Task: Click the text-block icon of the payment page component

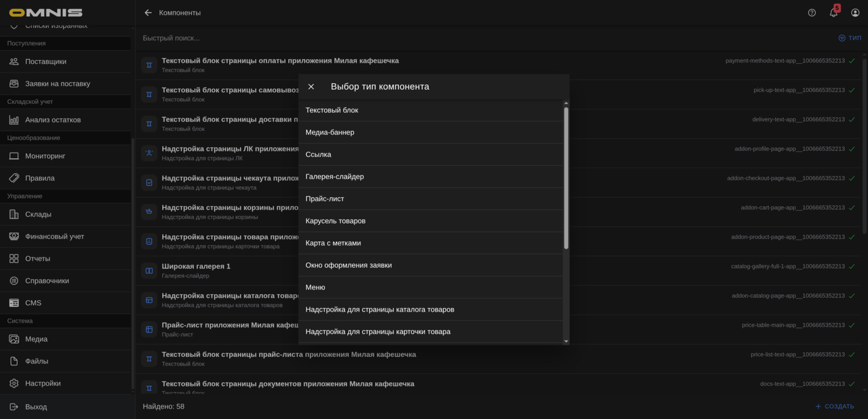Action: coord(148,65)
